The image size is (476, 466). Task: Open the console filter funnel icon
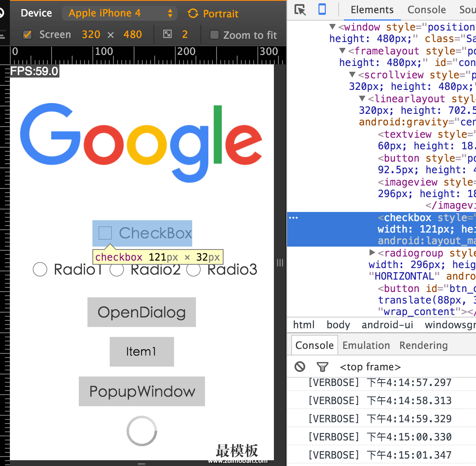(x=322, y=367)
